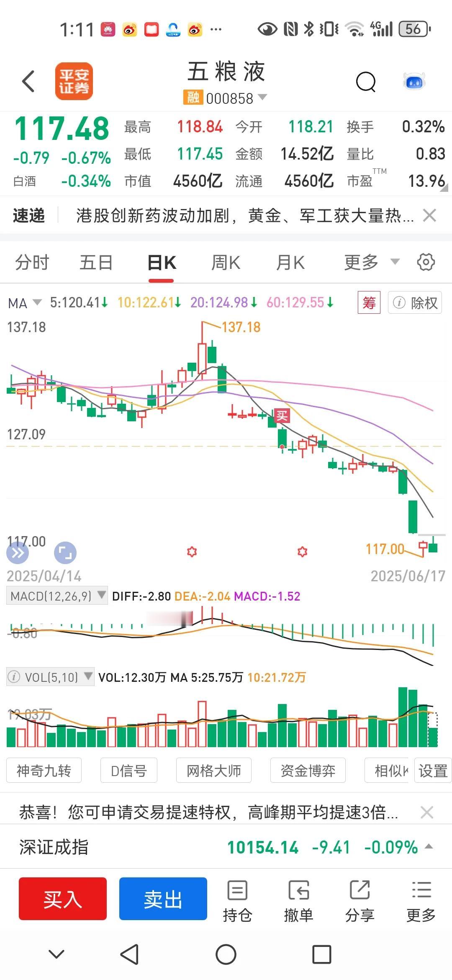Switch to 分时 chart tab

(32, 263)
